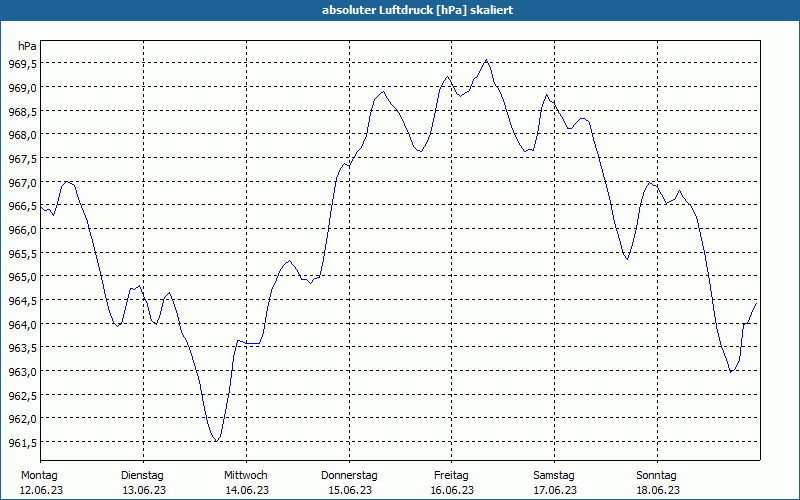Select the 968,0 axis value
Screen dimensions: 800x500
click(x=22, y=135)
